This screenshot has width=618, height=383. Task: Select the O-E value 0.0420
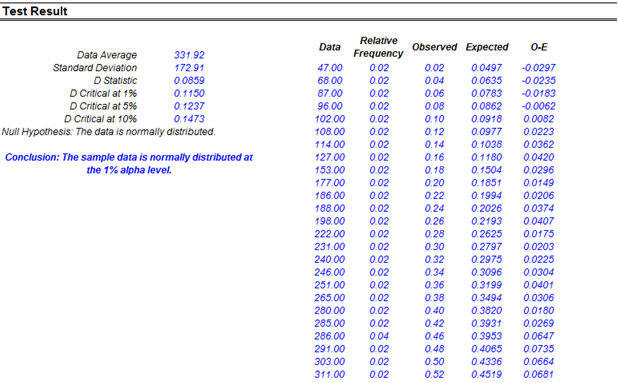tap(539, 157)
